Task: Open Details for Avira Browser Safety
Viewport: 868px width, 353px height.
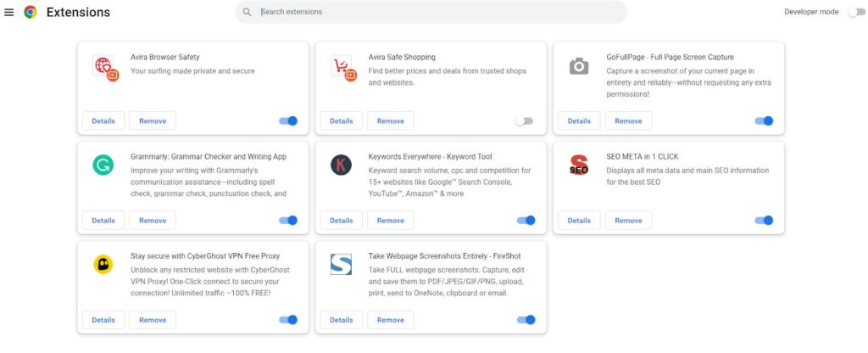Action: 103,120
